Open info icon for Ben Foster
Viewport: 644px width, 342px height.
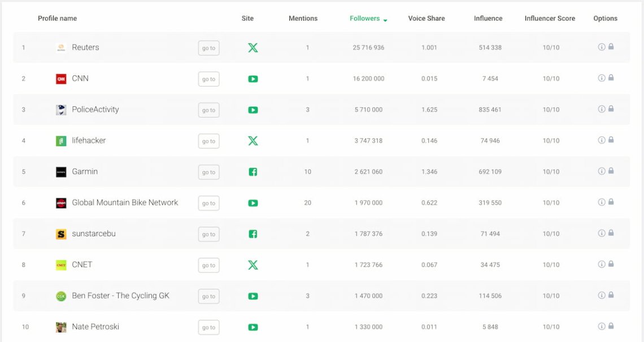601,295
